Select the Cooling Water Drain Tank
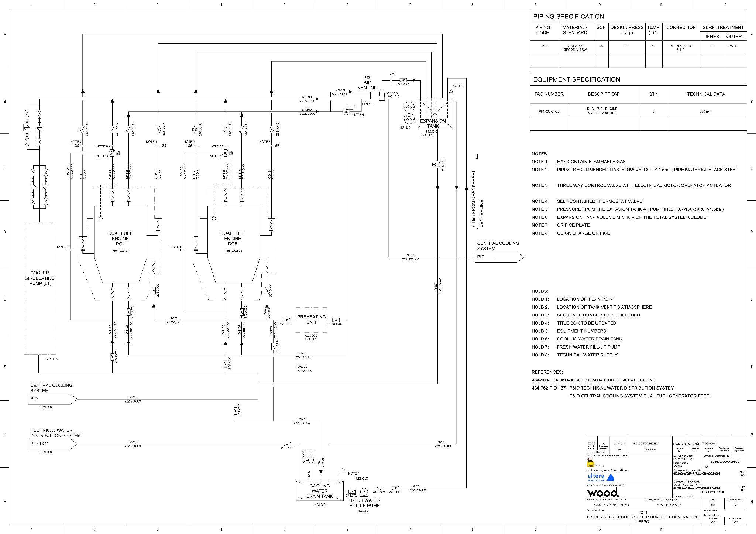The image size is (756, 534). pyautogui.click(x=320, y=491)
